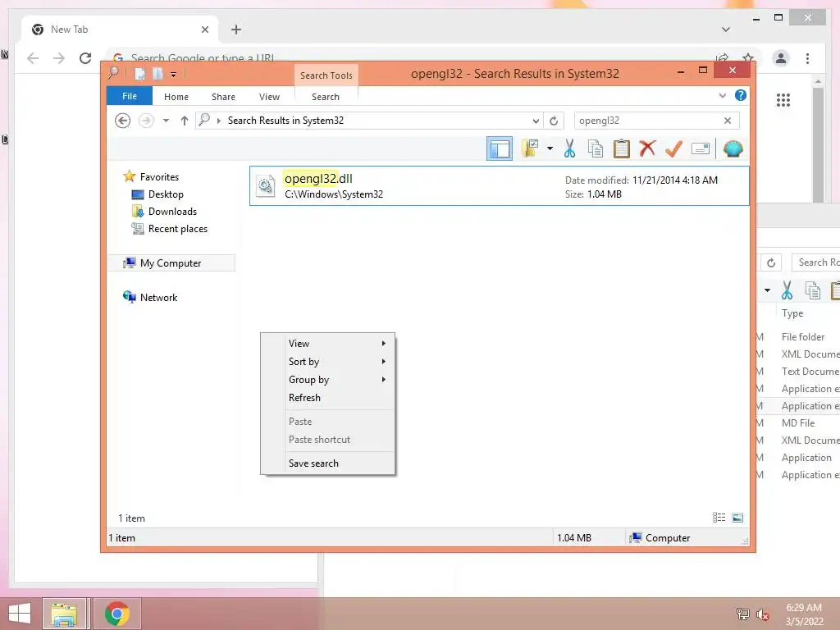Open the Share ribbon tab
This screenshot has height=630, width=840.
[223, 97]
